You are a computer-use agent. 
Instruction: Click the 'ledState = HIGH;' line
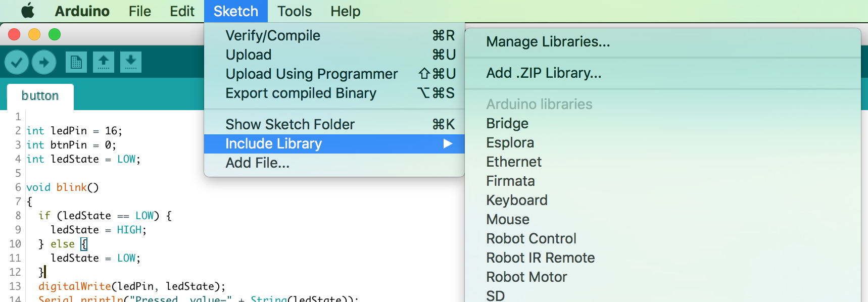[99, 230]
